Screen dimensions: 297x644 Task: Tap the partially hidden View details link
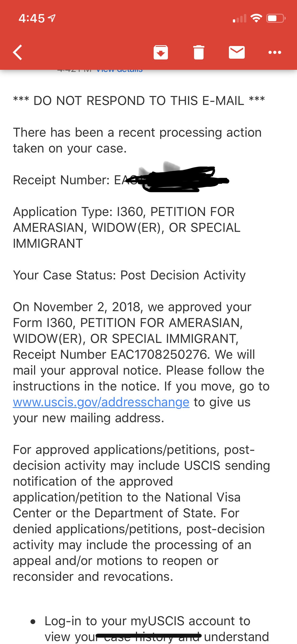119,70
